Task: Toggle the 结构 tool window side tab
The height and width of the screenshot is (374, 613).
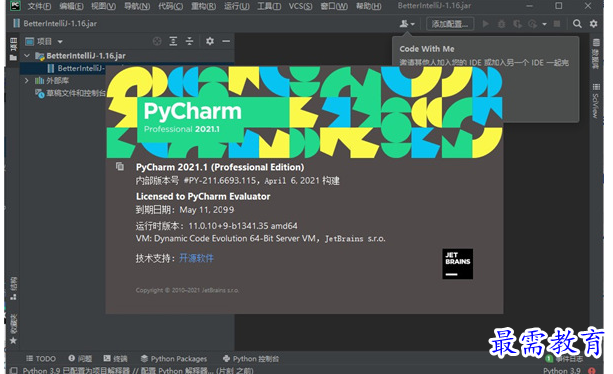Action: 13,288
